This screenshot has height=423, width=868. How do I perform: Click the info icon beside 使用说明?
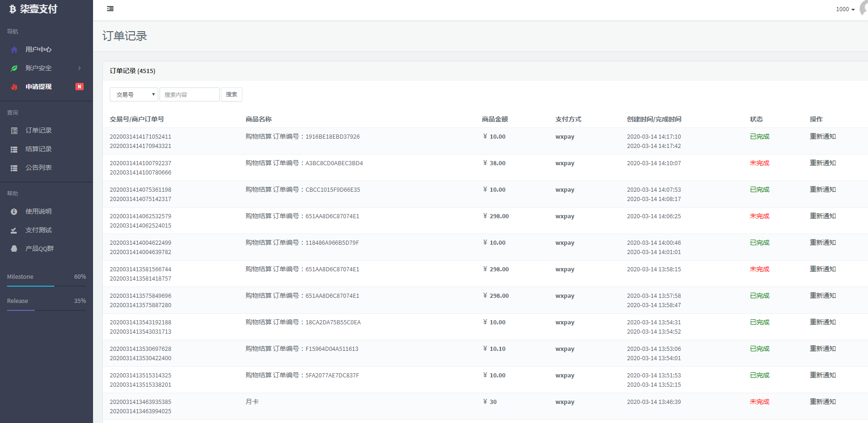(14, 212)
